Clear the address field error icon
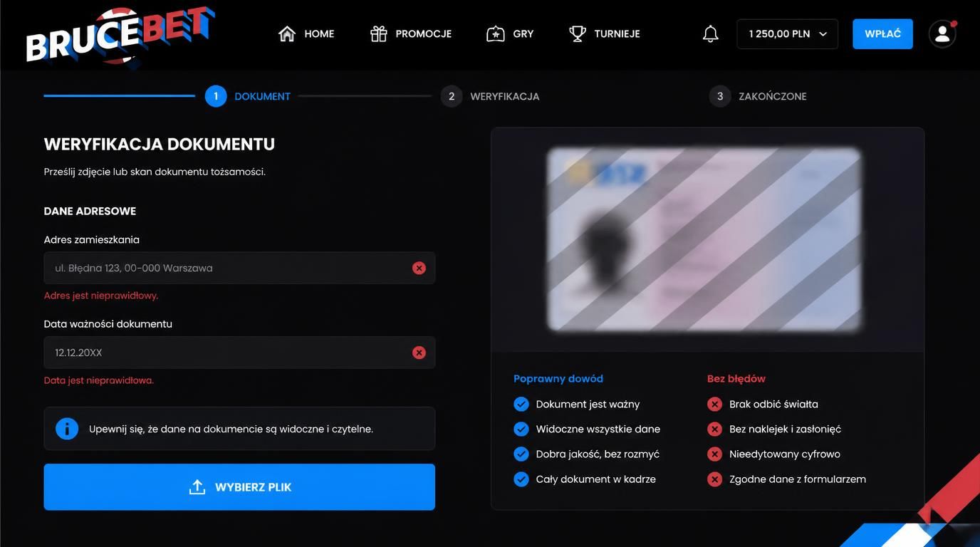Viewport: 980px width, 547px height. [x=419, y=268]
